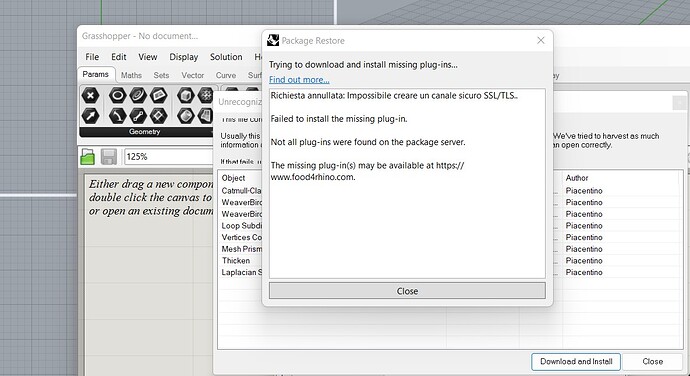Pick the Circle parameter icon
690x376 pixels.
pos(117,96)
